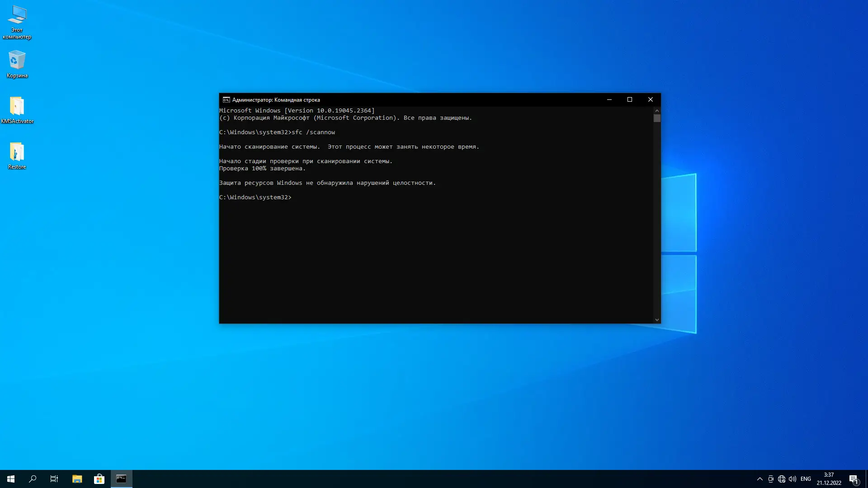The height and width of the screenshot is (488, 868).
Task: Open the notification center icon
Action: point(854,479)
